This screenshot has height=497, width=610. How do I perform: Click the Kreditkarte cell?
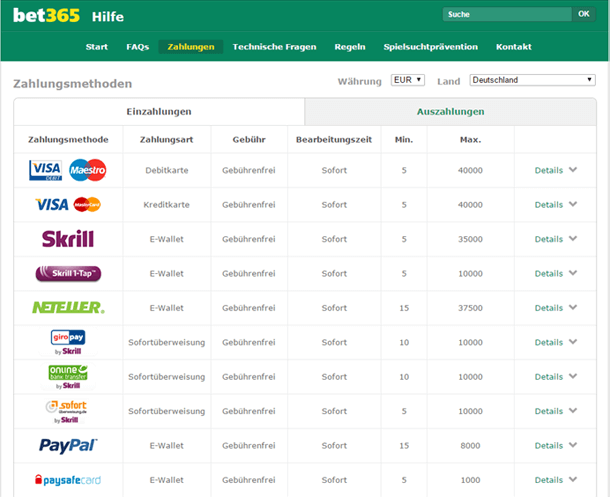[x=167, y=205]
